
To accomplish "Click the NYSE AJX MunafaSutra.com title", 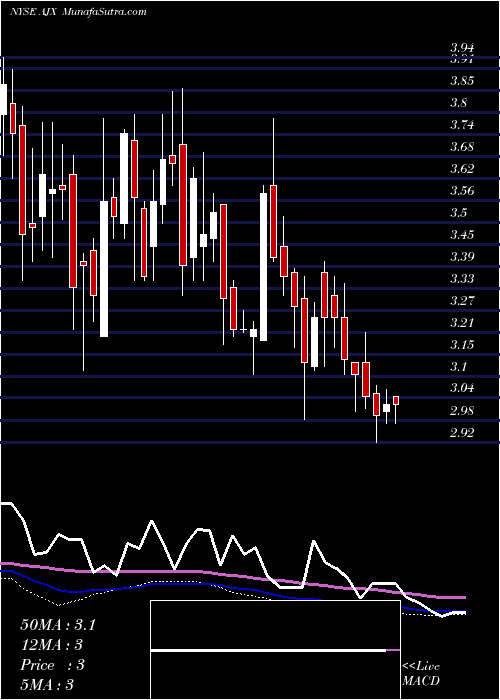I will click(78, 12).
